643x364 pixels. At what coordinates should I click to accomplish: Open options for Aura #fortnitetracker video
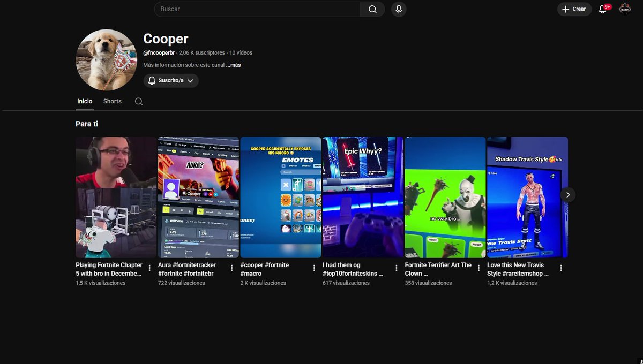pos(232,268)
